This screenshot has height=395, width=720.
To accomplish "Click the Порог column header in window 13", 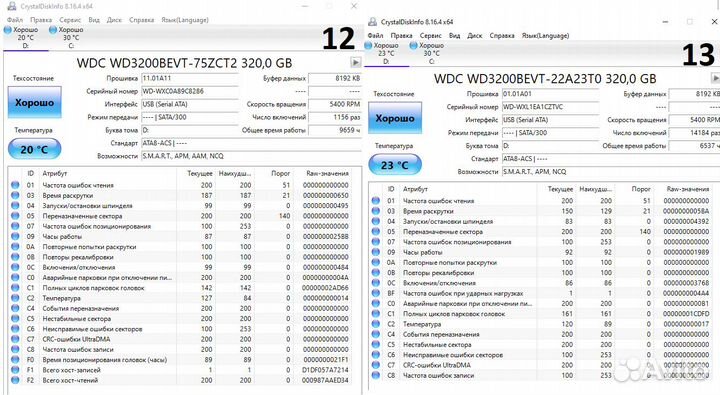I will [641, 189].
